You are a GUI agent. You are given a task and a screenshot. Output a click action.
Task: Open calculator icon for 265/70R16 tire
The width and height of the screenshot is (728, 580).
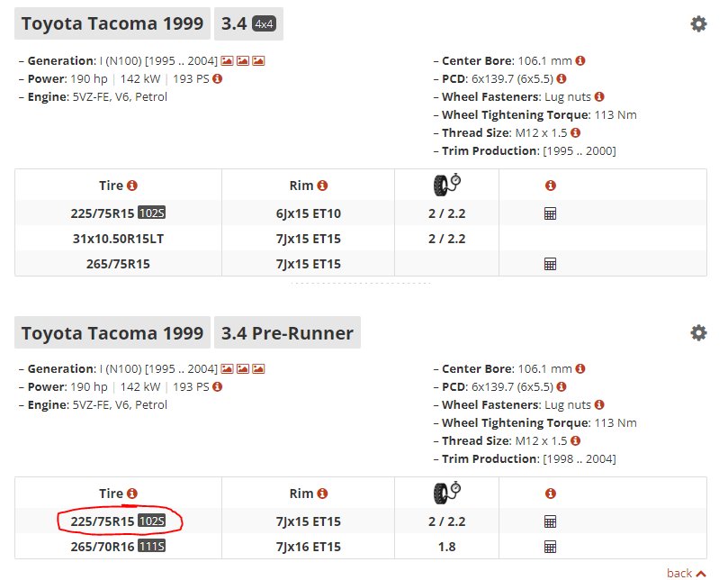(x=550, y=547)
